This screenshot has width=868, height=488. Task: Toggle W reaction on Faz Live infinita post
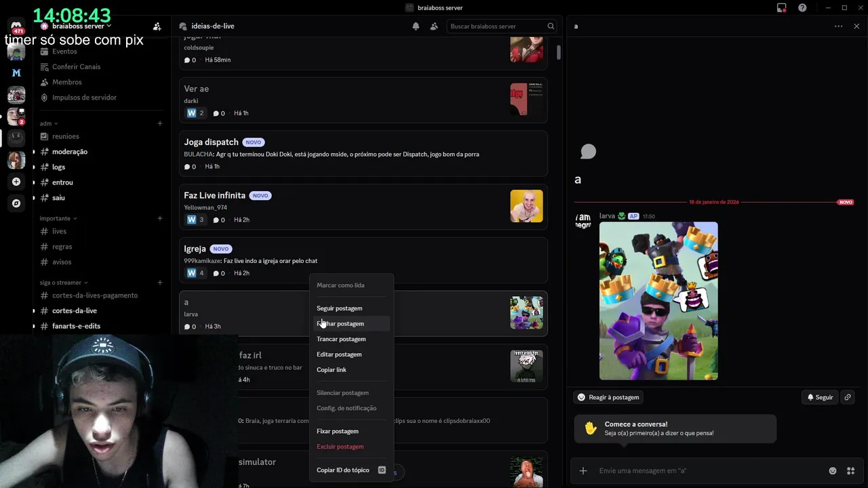[195, 220]
